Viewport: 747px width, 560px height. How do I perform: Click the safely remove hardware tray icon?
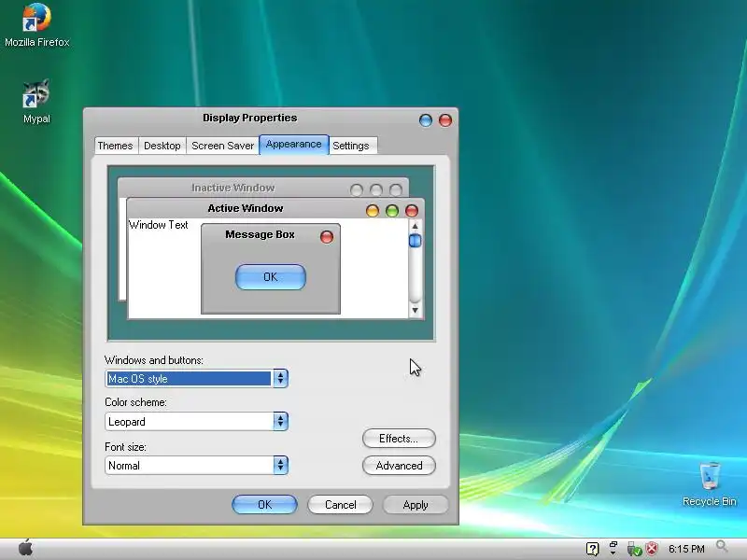(634, 549)
